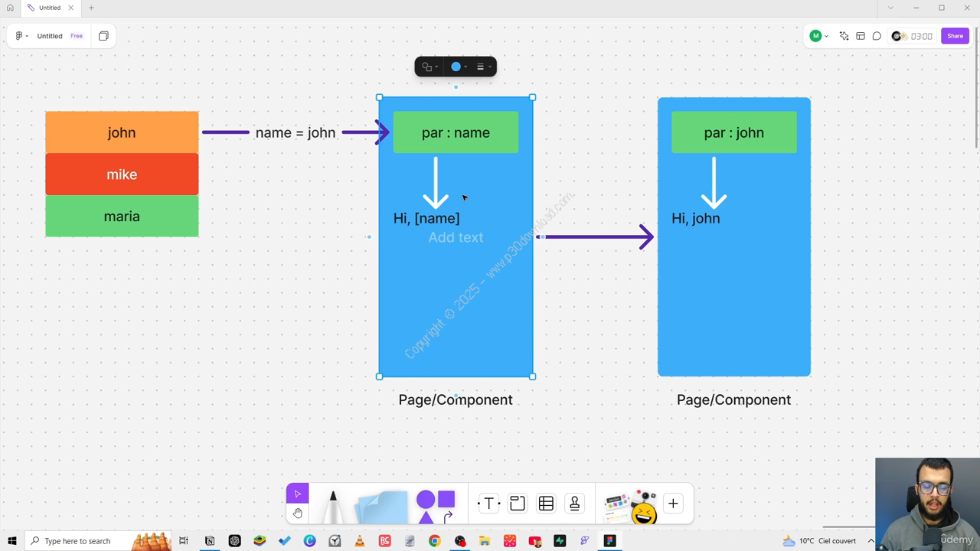Open the Stamp tool
Image resolution: width=980 pixels, height=551 pixels.
coord(575,504)
